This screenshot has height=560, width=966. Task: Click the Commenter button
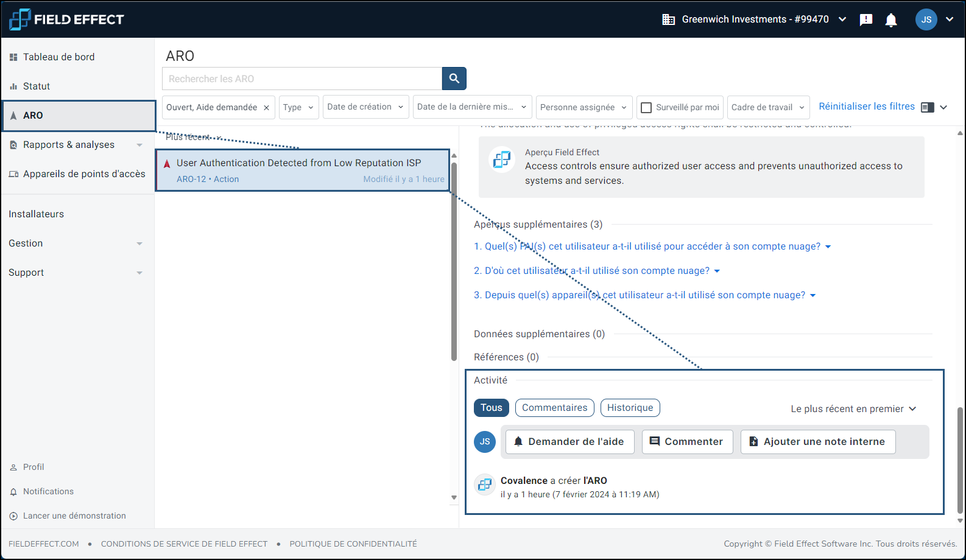coord(687,442)
